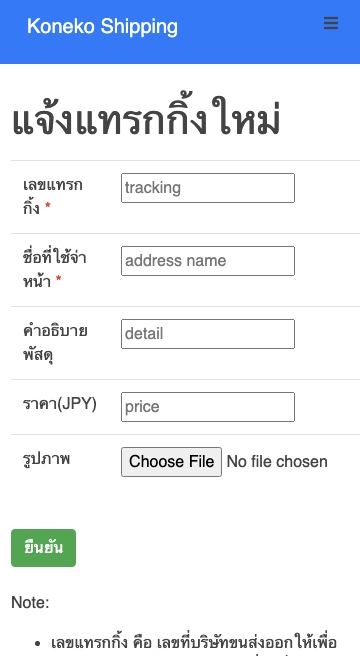Submit the form with green ยืนยัน button
Screen dimensions: 360x656
[x=44, y=548]
